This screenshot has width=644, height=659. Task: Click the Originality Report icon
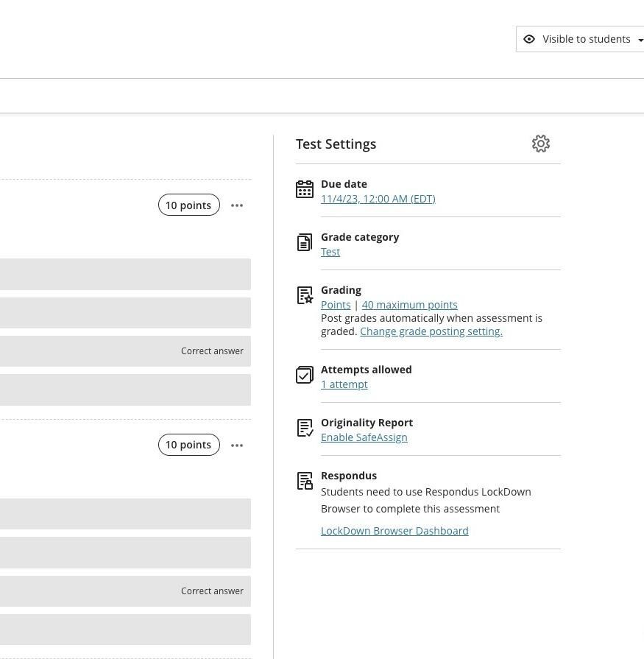[x=305, y=428]
